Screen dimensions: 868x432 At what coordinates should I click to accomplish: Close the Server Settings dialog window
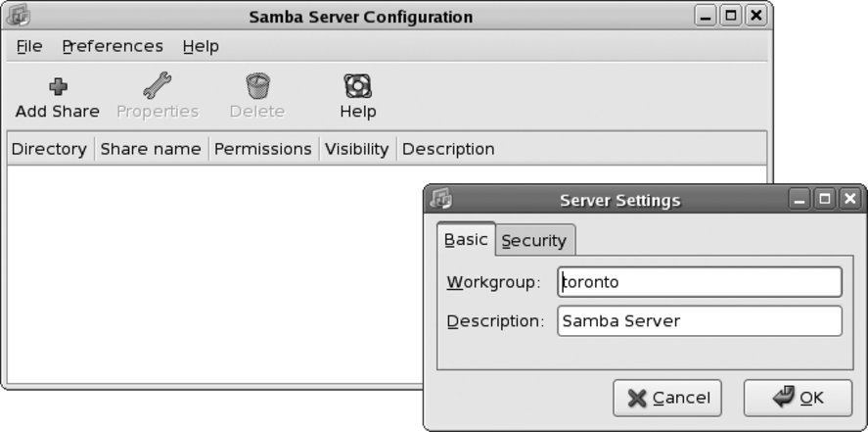coord(849,200)
